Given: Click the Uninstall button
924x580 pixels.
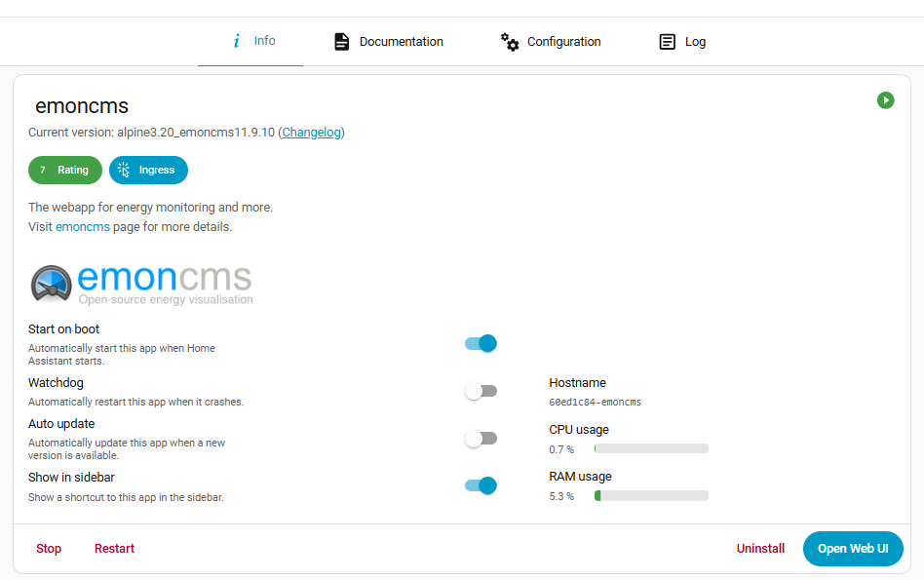Looking at the screenshot, I should [760, 548].
